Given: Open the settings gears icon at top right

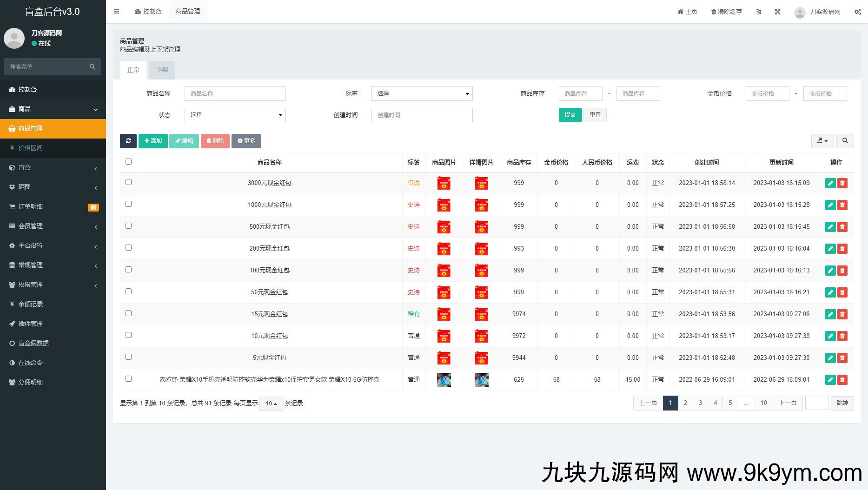Looking at the screenshot, I should (x=857, y=12).
